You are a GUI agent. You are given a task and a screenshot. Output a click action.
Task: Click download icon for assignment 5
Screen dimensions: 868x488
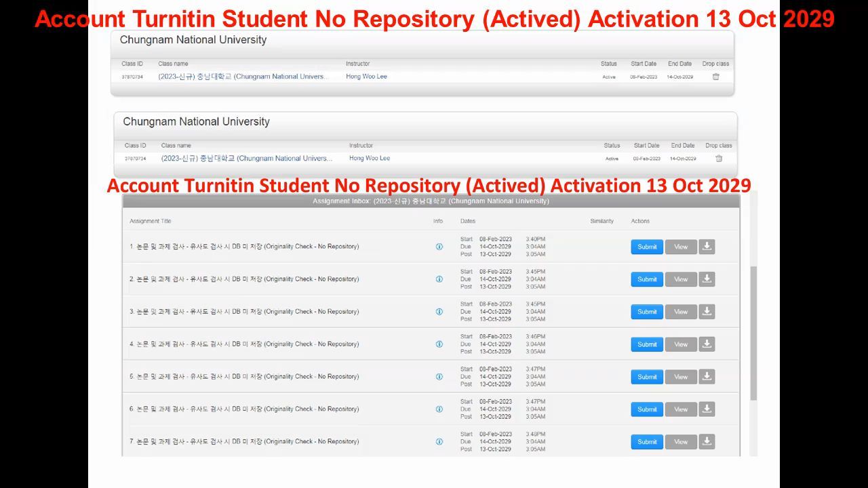click(x=707, y=377)
